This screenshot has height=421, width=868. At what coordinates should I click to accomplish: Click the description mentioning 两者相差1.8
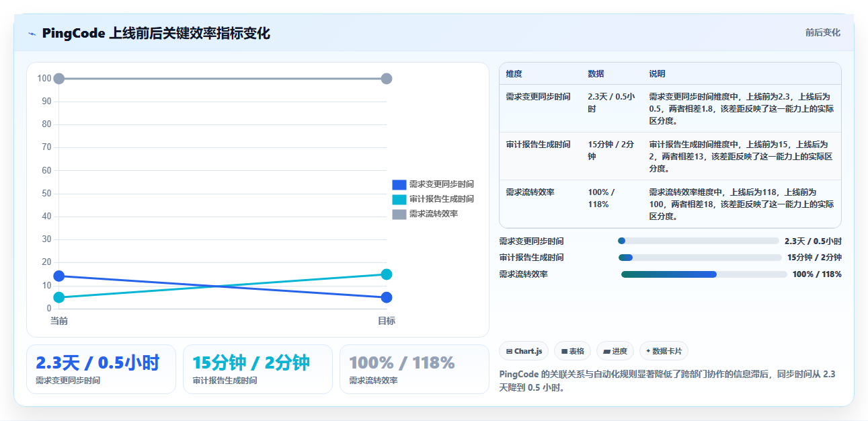click(x=741, y=108)
